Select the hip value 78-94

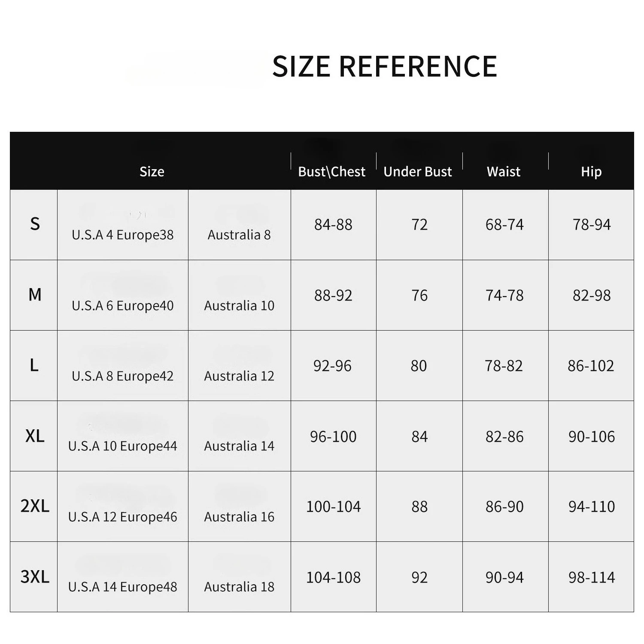592,225
